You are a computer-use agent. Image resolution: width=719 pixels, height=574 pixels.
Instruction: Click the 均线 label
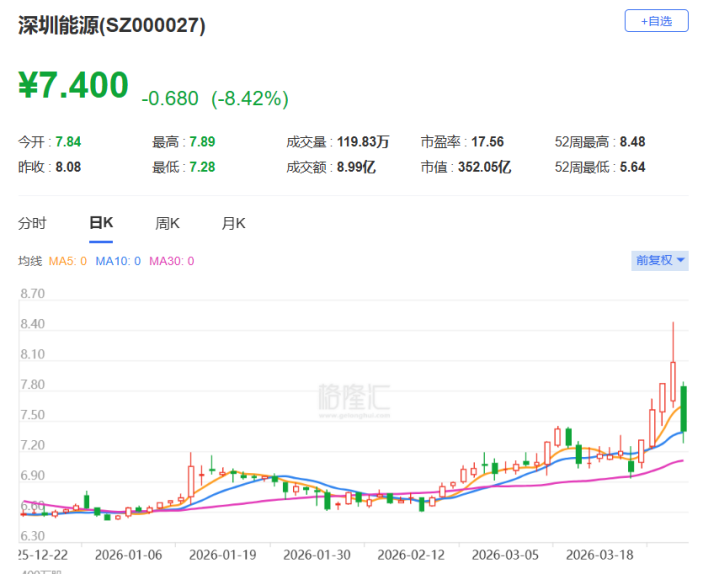coord(30,261)
